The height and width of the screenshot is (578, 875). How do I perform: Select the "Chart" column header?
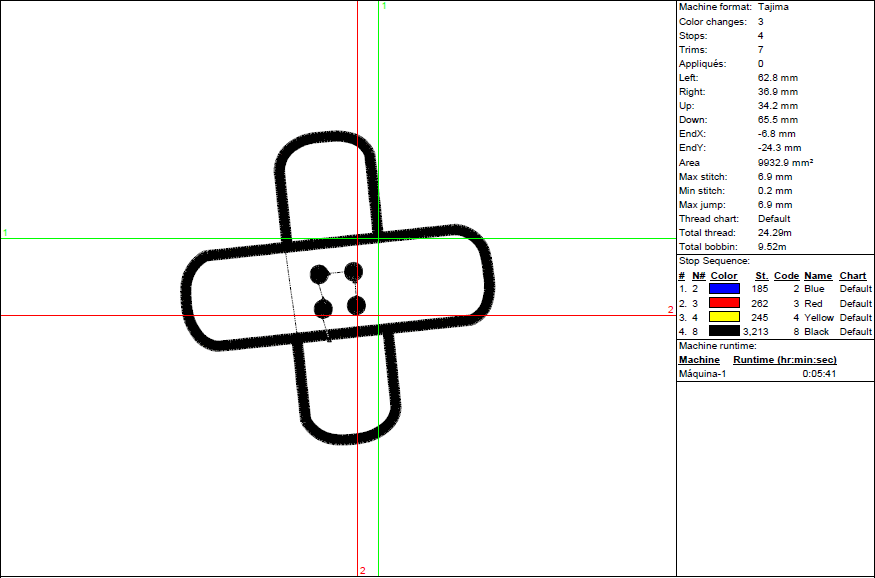[852, 276]
